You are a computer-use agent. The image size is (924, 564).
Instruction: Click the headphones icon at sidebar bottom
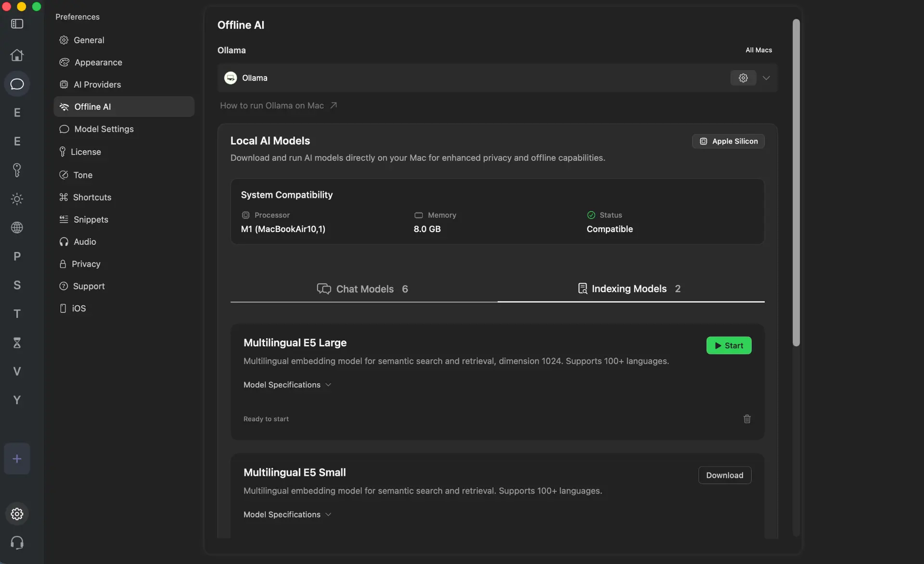(17, 543)
